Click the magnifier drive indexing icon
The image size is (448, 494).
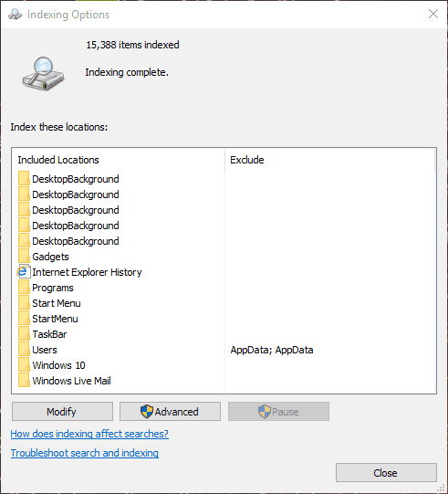[x=43, y=73]
